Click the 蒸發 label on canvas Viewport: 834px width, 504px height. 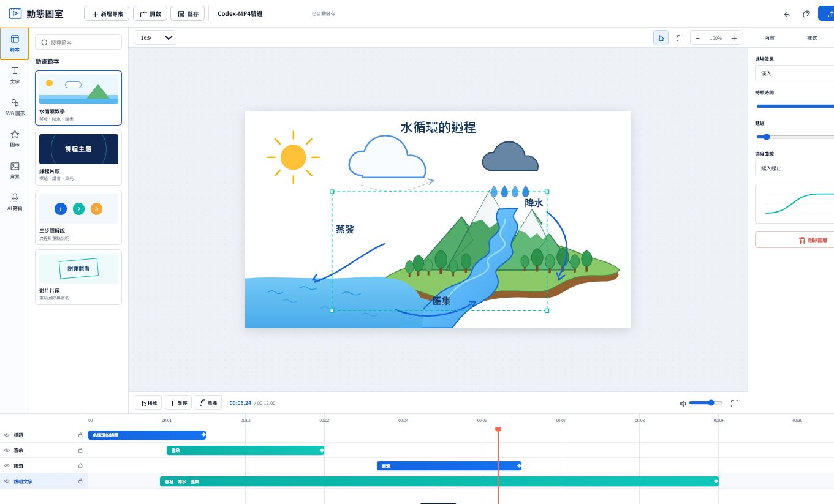click(x=345, y=229)
